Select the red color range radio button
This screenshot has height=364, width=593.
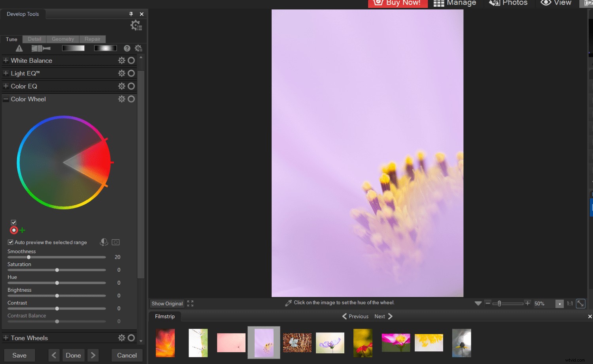(14, 230)
